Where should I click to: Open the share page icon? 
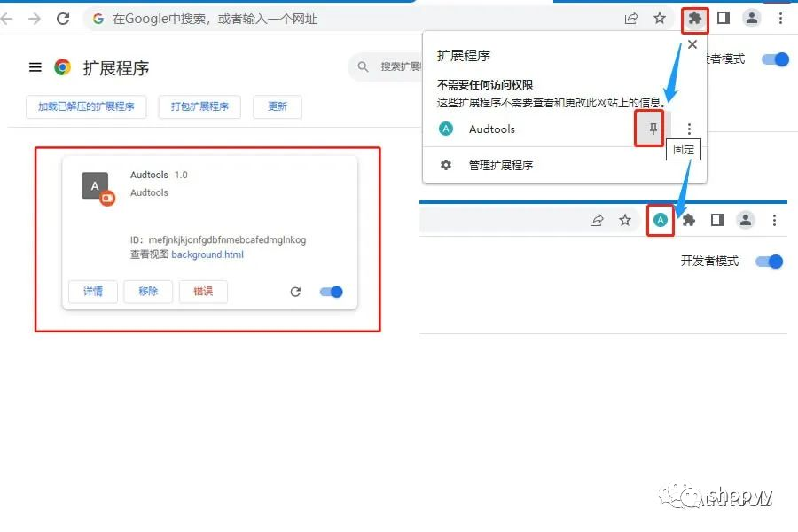point(631,18)
